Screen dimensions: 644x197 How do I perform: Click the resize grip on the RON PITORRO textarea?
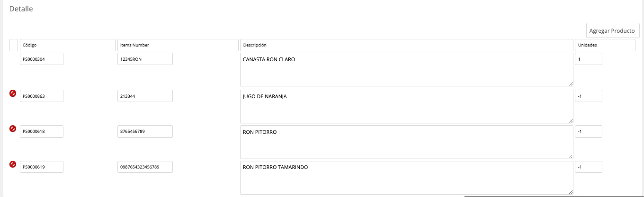(570, 156)
